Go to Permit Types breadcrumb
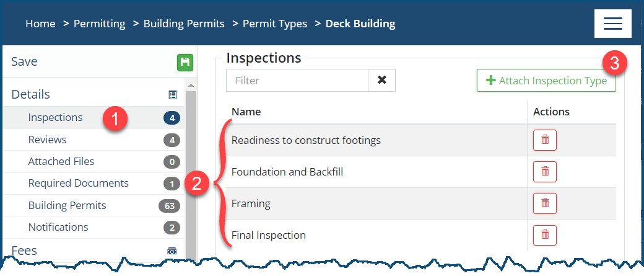Screen dimensions: 644x276 point(274,24)
